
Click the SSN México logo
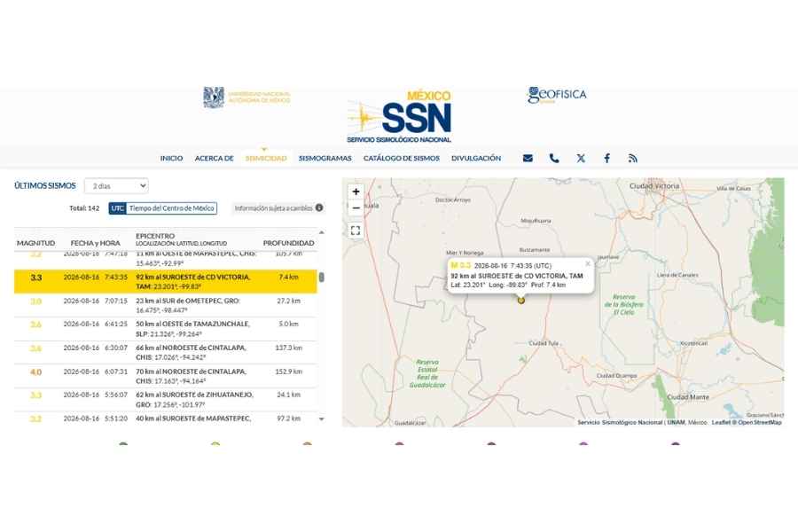(400, 117)
